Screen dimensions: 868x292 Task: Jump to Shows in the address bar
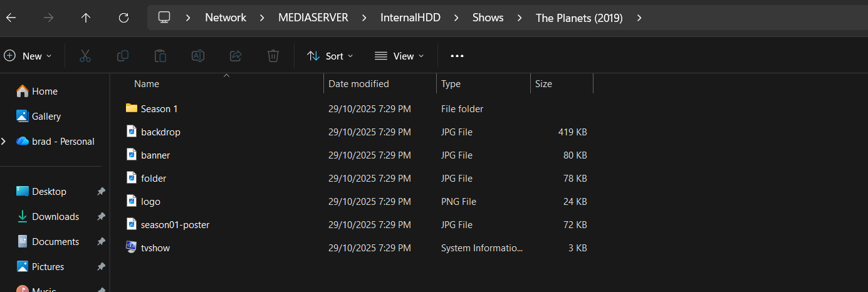488,18
